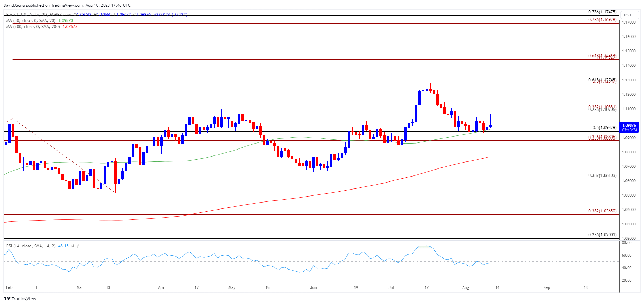The width and height of the screenshot is (644, 305).
Task: Click the 1.13000 price axis label
Action: pyautogui.click(x=629, y=80)
